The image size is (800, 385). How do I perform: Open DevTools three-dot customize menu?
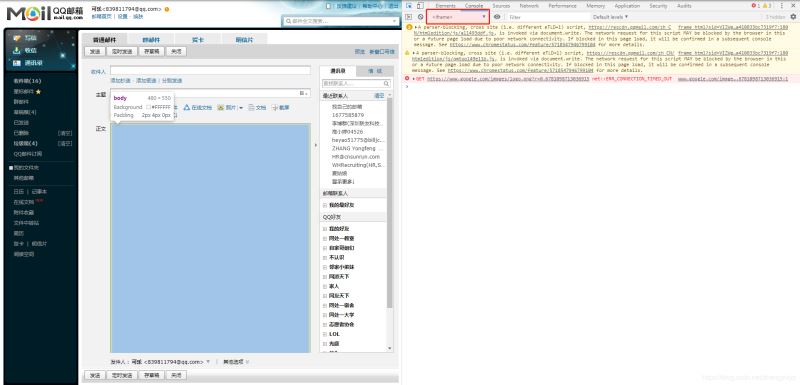782,6
